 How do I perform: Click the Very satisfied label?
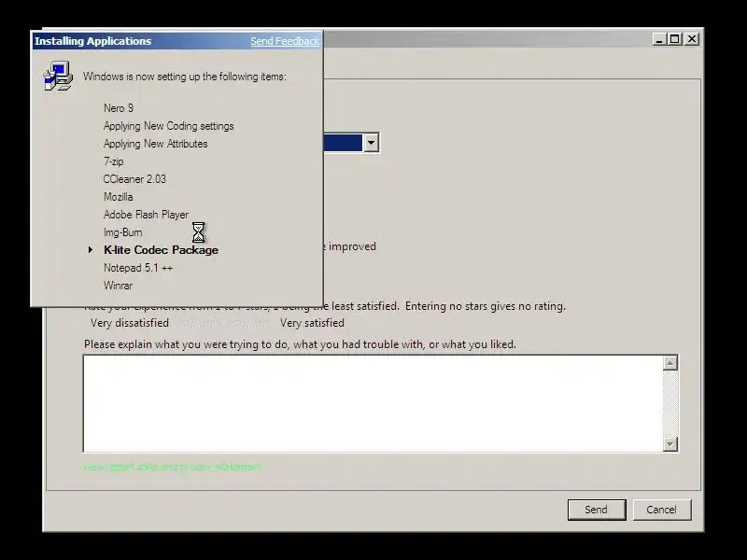point(312,323)
